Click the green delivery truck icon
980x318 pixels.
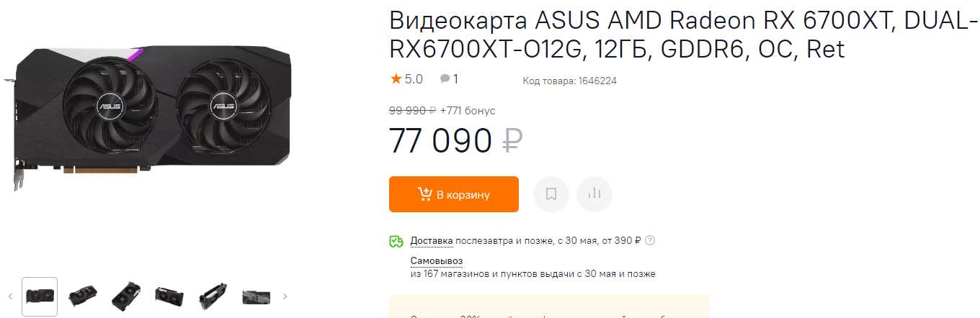[396, 242]
